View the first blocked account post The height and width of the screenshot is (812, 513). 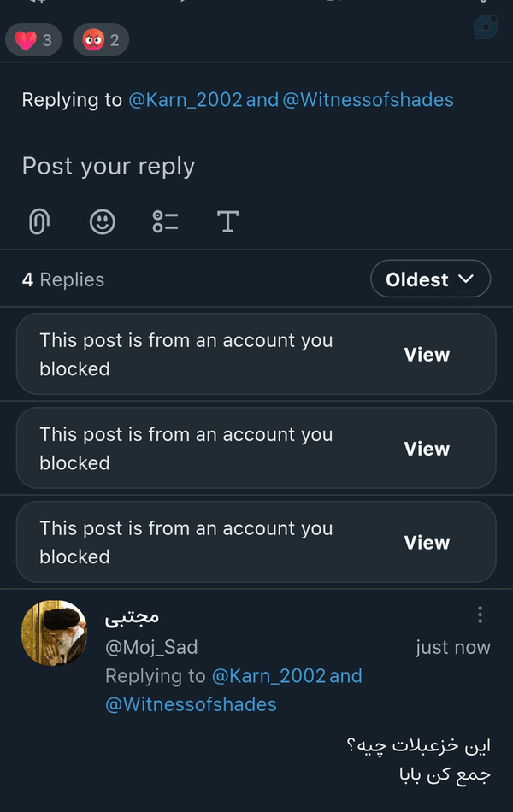(x=427, y=355)
